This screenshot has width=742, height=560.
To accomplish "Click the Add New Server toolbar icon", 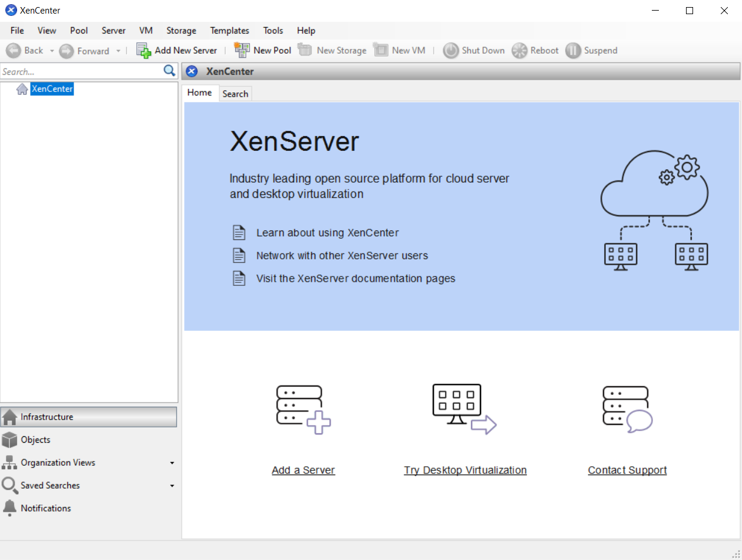I will coord(143,50).
